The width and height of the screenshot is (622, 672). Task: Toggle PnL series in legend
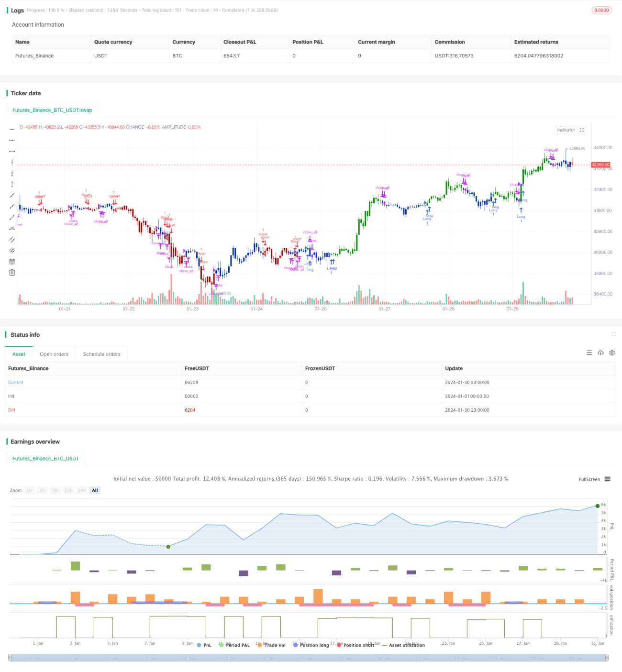204,645
